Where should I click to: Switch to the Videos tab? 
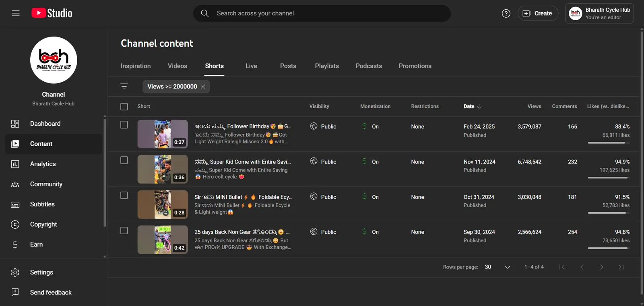pyautogui.click(x=178, y=66)
